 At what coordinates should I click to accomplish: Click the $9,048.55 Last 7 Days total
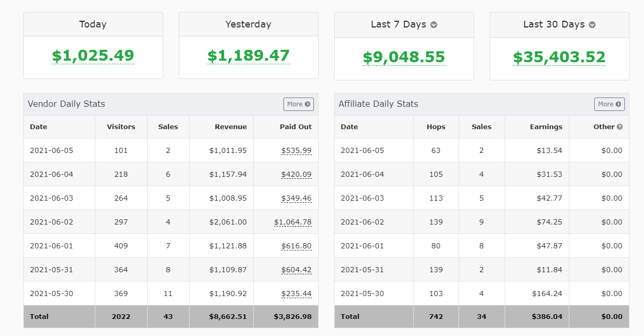pos(404,57)
